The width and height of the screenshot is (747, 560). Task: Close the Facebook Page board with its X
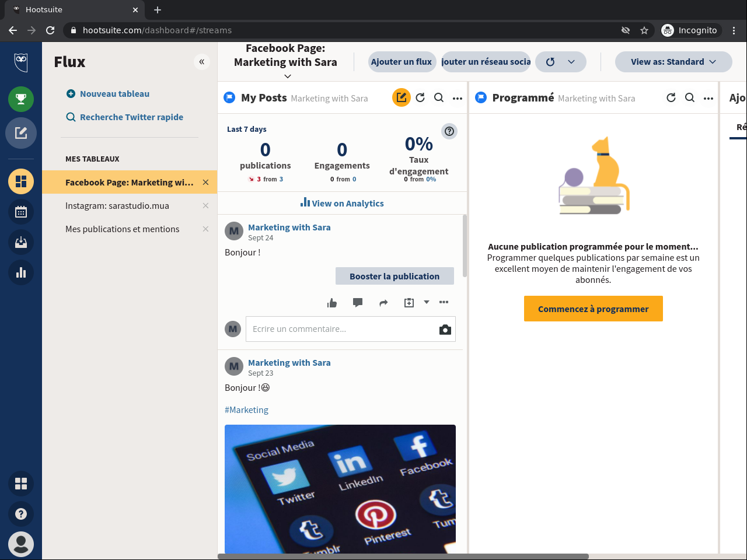click(205, 183)
